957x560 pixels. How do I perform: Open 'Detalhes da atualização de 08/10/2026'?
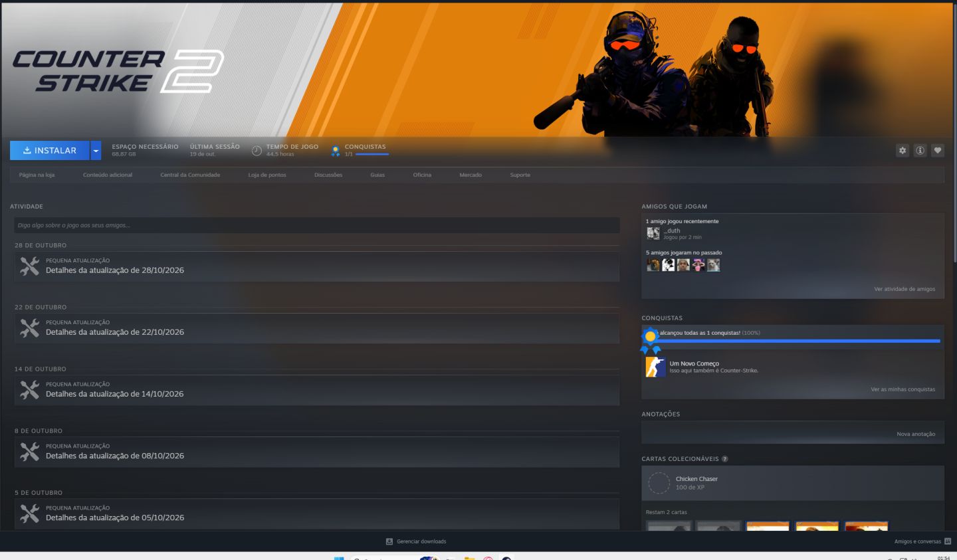pos(115,456)
